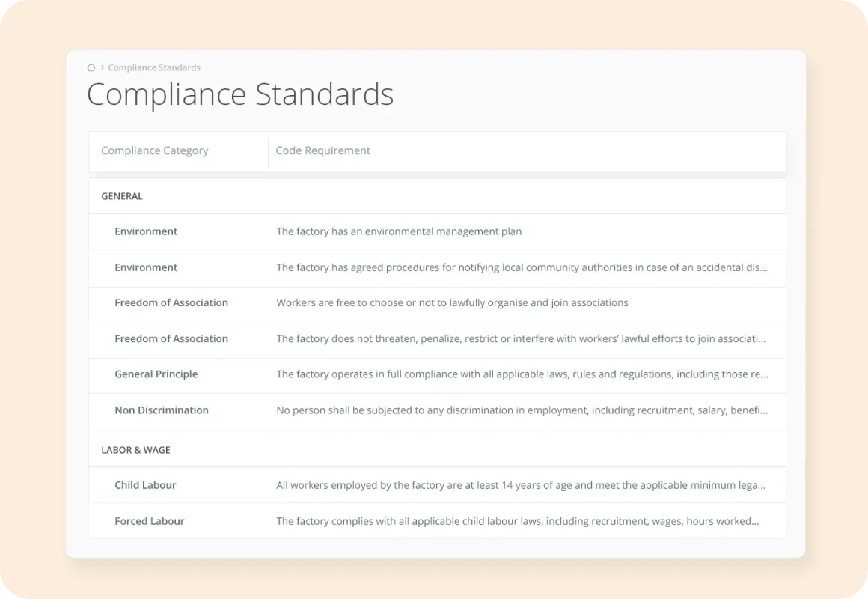This screenshot has width=868, height=599.
Task: Open the minimum legal age requirement text
Action: (521, 484)
